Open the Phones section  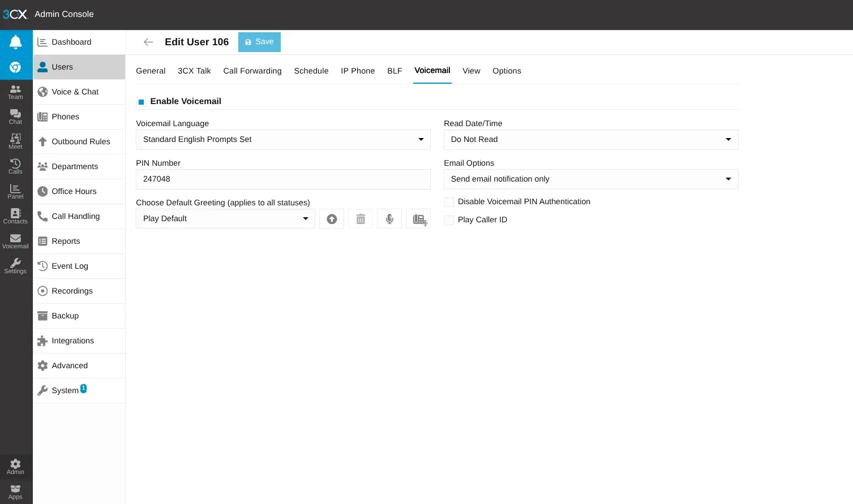click(79, 117)
